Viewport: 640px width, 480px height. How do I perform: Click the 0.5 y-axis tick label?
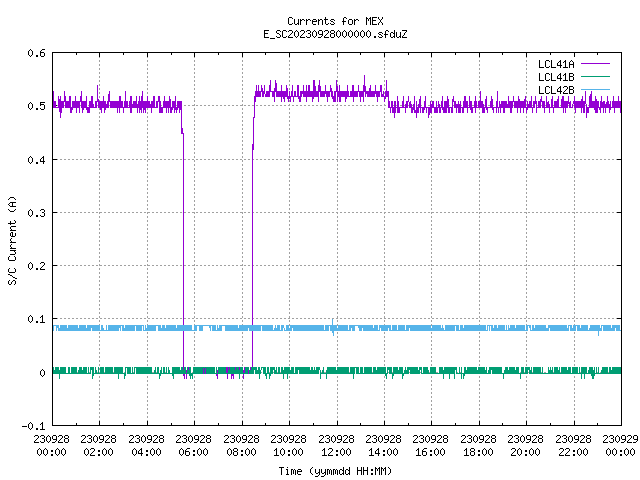(x=36, y=106)
